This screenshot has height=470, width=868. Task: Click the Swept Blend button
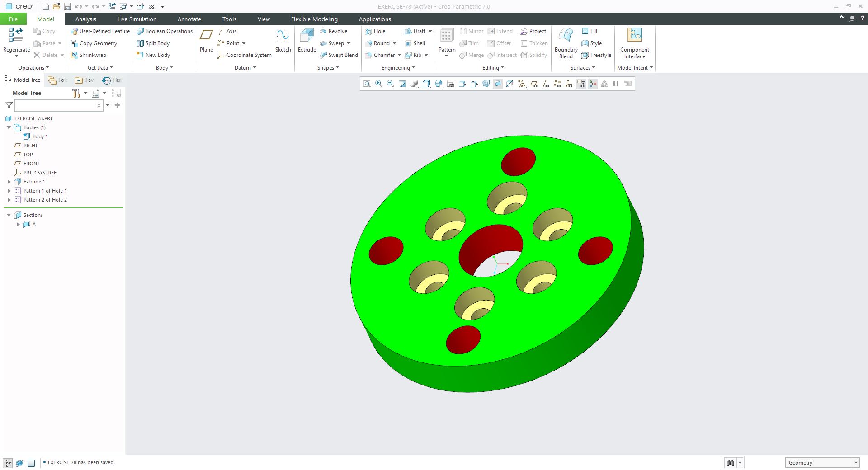[339, 55]
